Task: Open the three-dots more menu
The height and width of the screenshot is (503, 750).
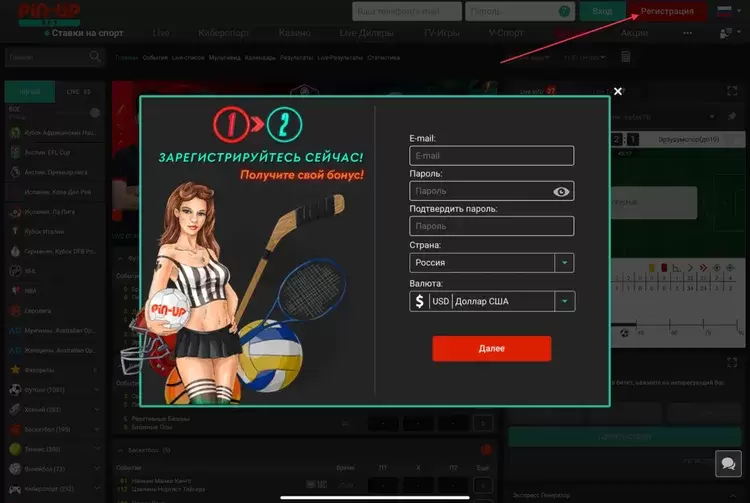Action: coord(687,33)
